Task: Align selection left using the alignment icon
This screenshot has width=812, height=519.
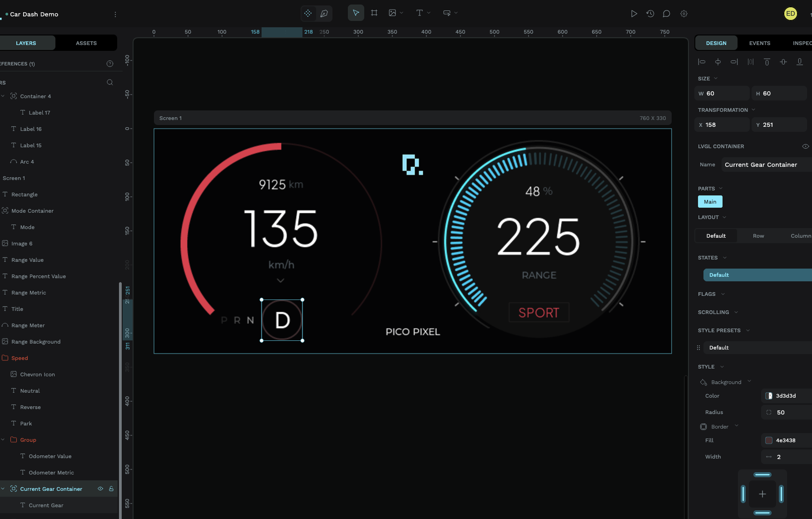Action: point(702,61)
